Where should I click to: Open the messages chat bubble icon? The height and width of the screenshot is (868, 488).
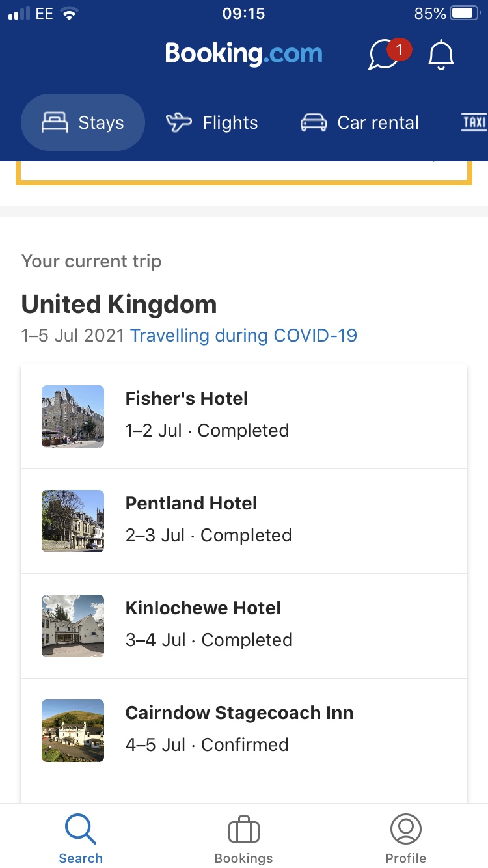pos(385,55)
